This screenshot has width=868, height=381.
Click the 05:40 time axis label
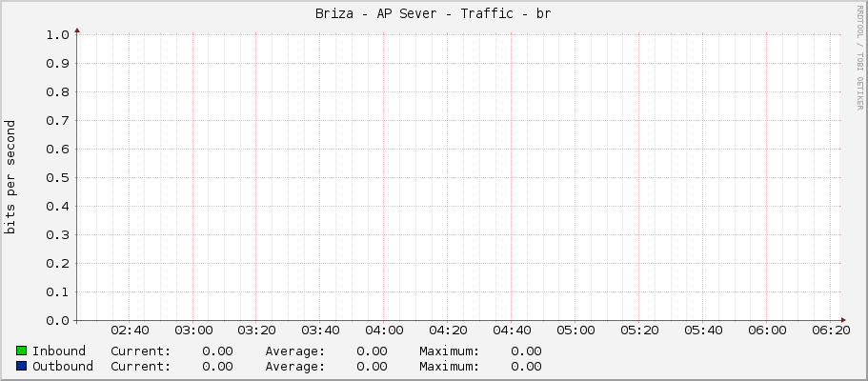click(703, 331)
